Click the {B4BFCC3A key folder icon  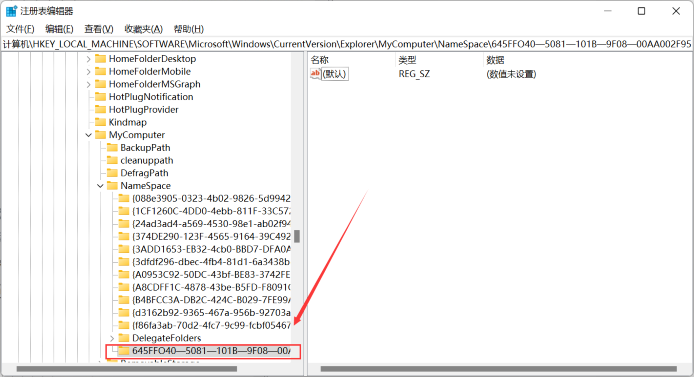tap(124, 300)
